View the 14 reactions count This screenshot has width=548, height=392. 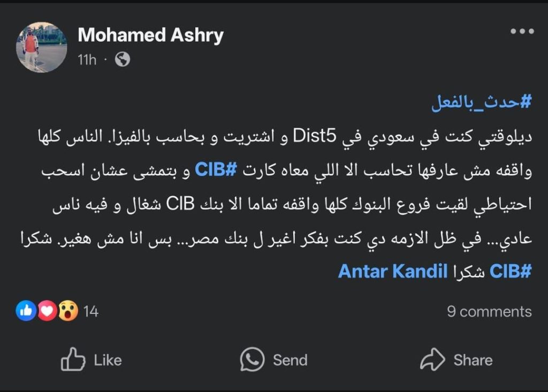click(92, 311)
